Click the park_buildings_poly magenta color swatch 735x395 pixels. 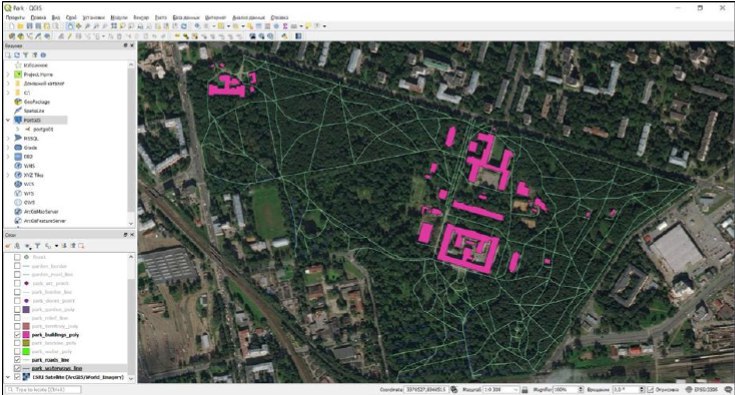[26, 335]
